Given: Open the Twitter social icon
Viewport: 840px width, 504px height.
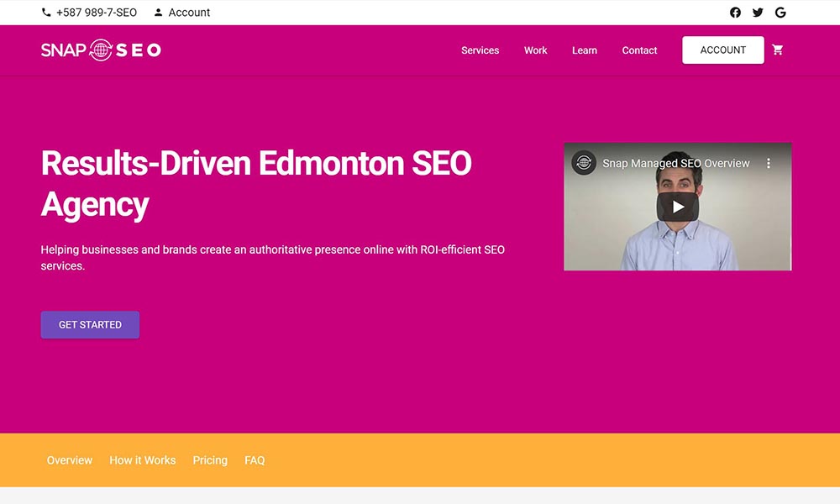Looking at the screenshot, I should coord(758,13).
